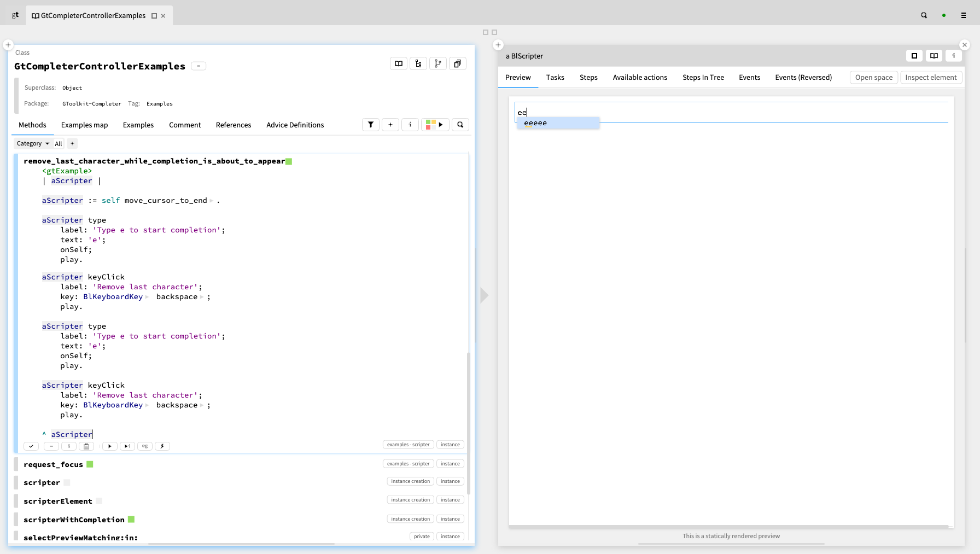Add a pane with plus left of BlScripter
Image resolution: width=980 pixels, height=554 pixels.
(x=498, y=45)
